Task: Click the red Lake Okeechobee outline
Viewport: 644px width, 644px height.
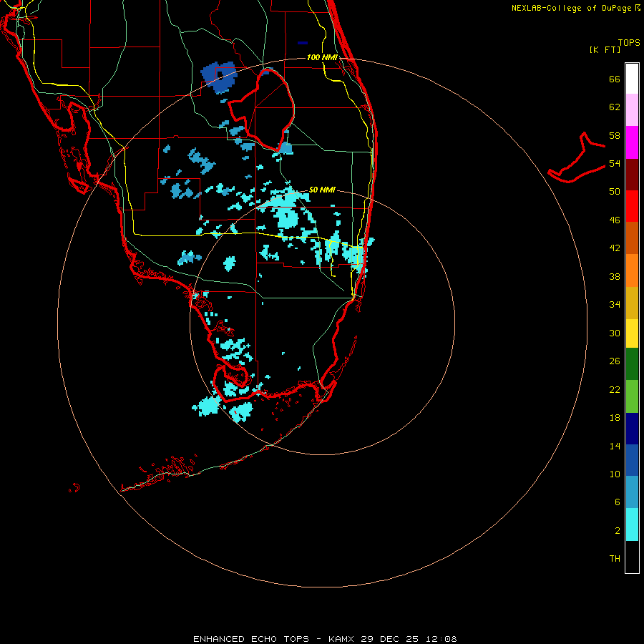Action: 262,109
